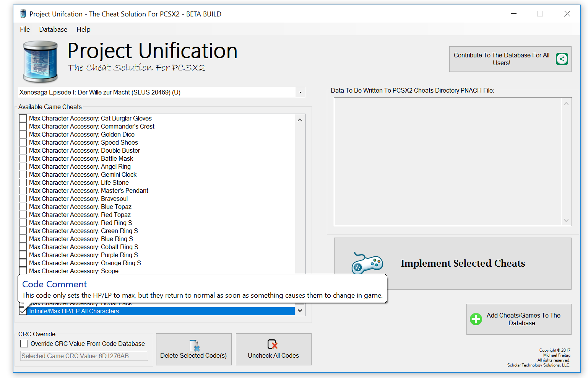
Task: Click the game controller icon
Action: [367, 263]
